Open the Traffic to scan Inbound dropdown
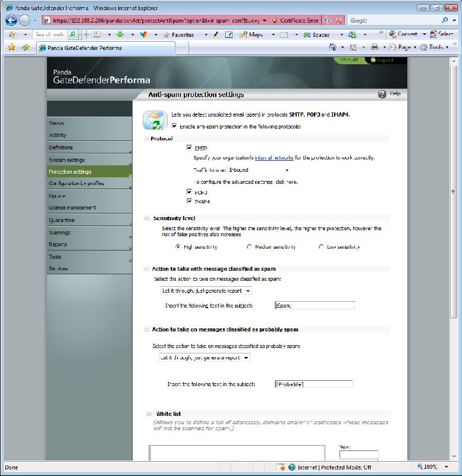Screen dimensions: 462x476 tap(259, 170)
